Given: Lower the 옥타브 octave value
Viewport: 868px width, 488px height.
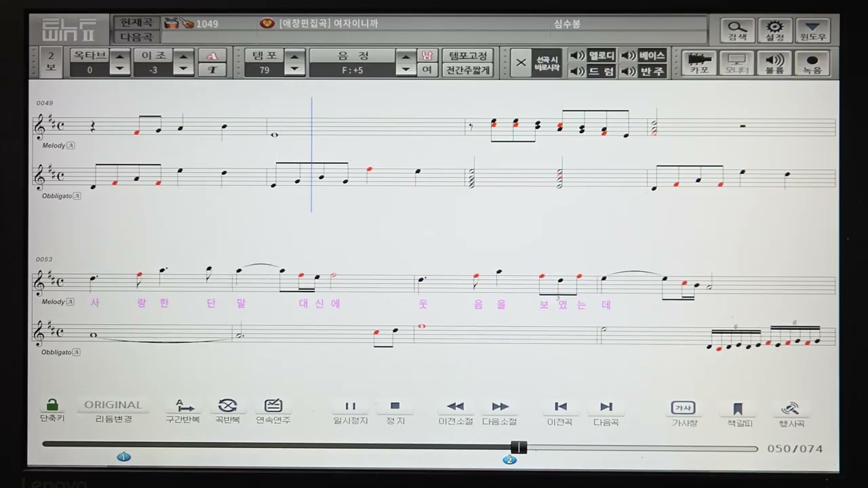Looking at the screenshot, I should [119, 69].
